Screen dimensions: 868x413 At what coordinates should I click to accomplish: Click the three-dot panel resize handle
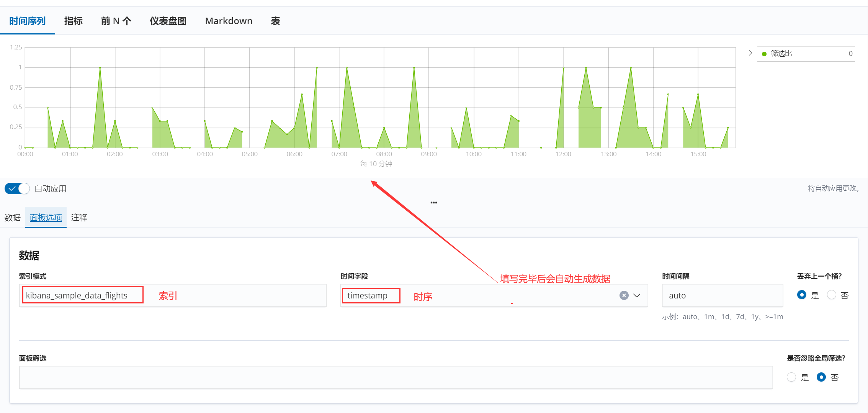pyautogui.click(x=434, y=202)
